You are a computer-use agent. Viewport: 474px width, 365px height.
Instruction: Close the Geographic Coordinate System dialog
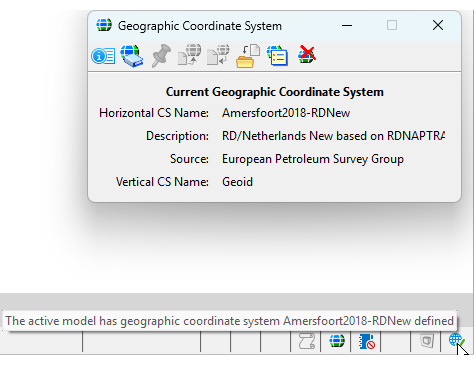[438, 25]
